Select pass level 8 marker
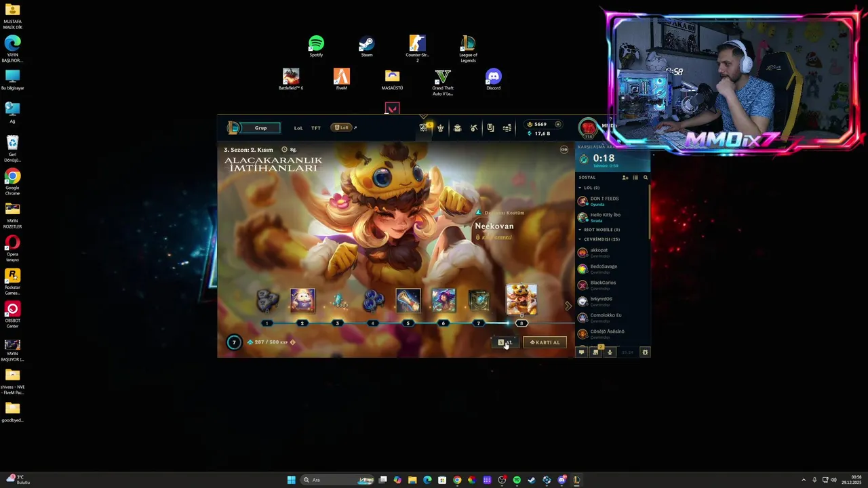868x488 pixels. [x=521, y=323]
